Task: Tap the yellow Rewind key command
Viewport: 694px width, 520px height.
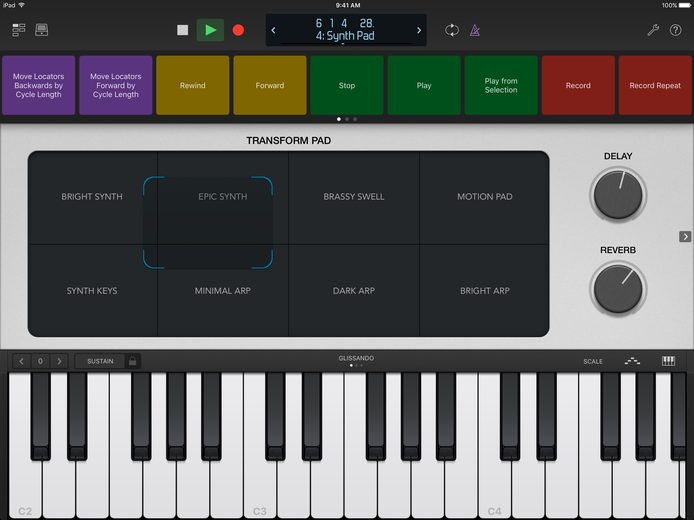Action: point(193,85)
